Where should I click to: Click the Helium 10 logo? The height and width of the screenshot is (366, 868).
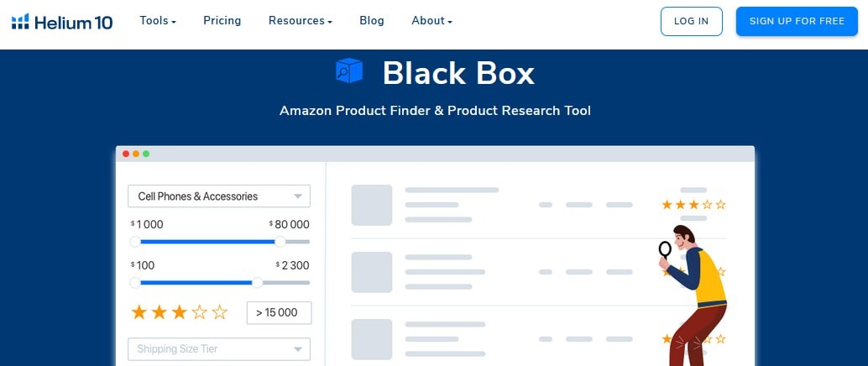tap(62, 22)
